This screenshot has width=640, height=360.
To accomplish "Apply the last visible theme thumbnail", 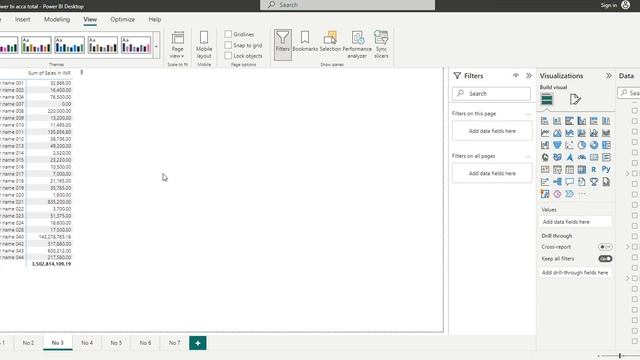I will [136, 45].
